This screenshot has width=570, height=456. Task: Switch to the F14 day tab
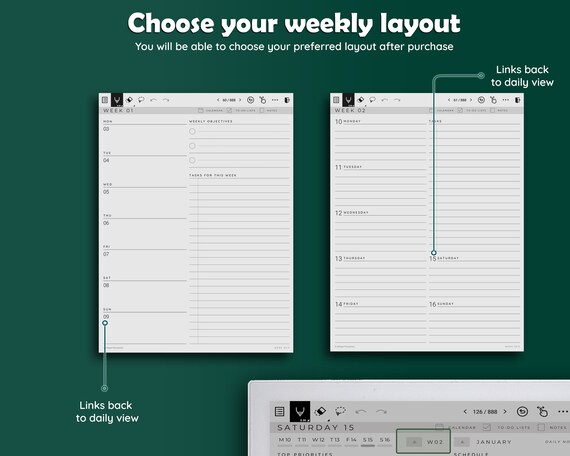coord(351,440)
